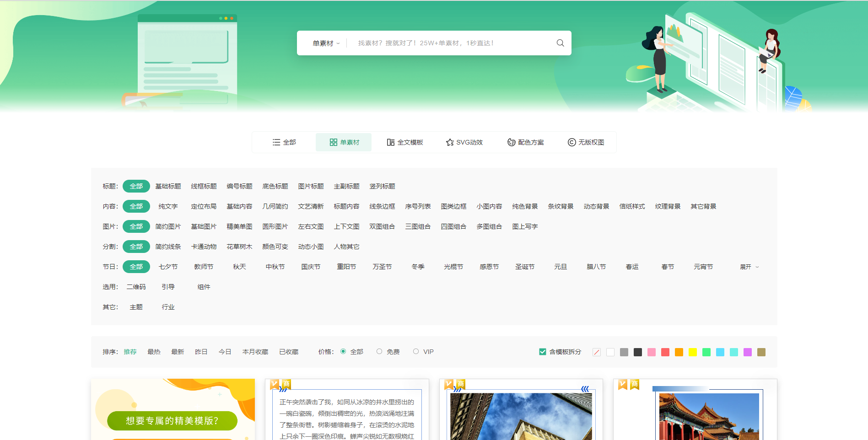868x440 pixels.
Task: Open the 单素材 search type dropdown
Action: click(326, 43)
